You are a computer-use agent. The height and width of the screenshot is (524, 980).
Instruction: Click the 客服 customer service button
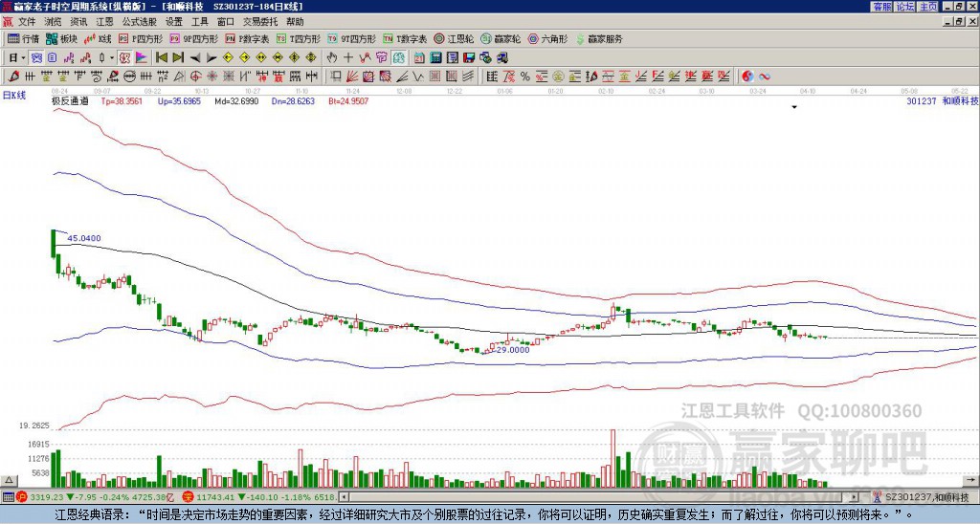(x=881, y=7)
